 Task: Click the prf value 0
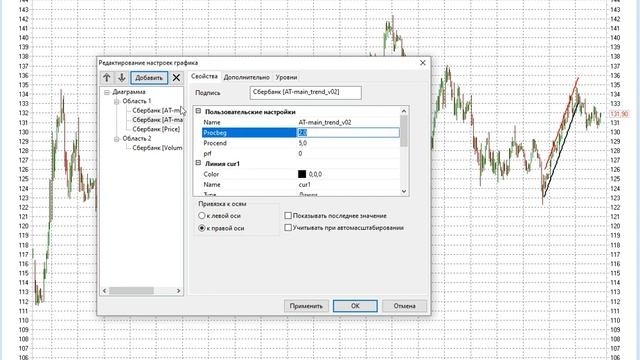click(x=300, y=153)
